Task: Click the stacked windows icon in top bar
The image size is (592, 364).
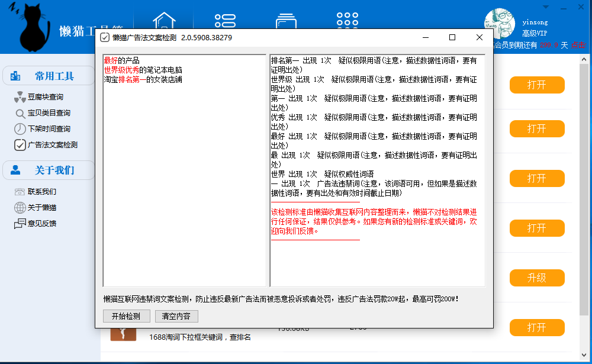Action: (x=287, y=21)
